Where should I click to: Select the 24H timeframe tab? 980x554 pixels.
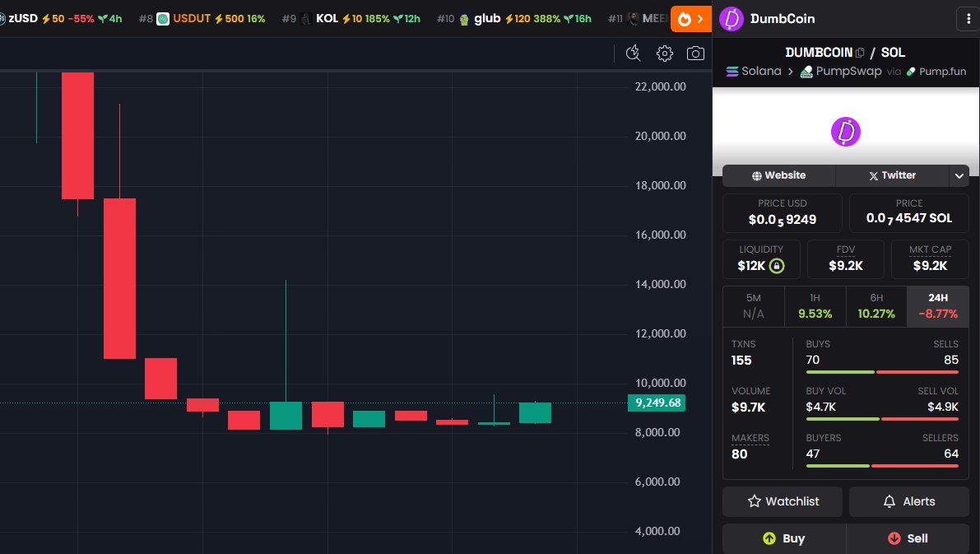tap(938, 306)
